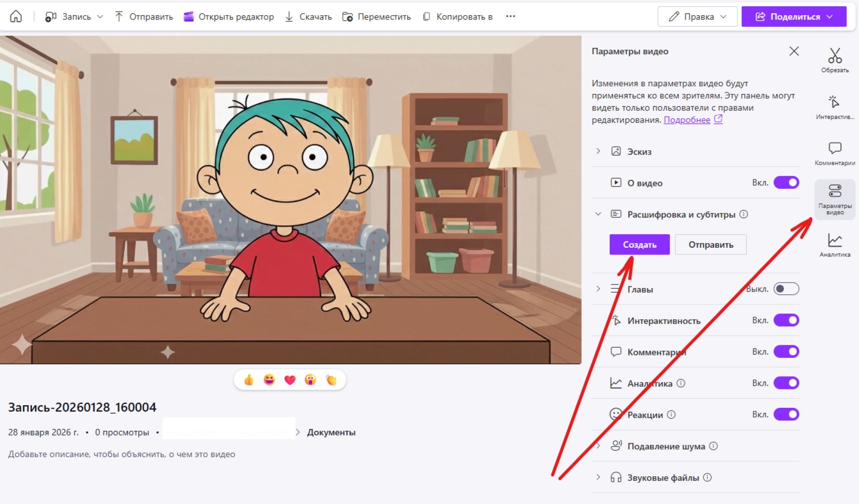
Task: Click Открыть редактор in the toolbar
Action: click(x=229, y=17)
